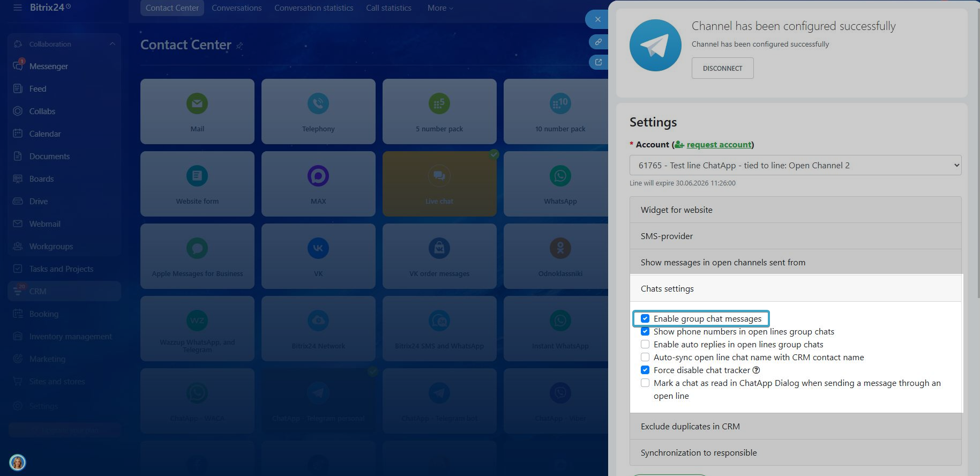980x476 pixels.
Task: Open the WhatsApp channel tile
Action: (560, 184)
